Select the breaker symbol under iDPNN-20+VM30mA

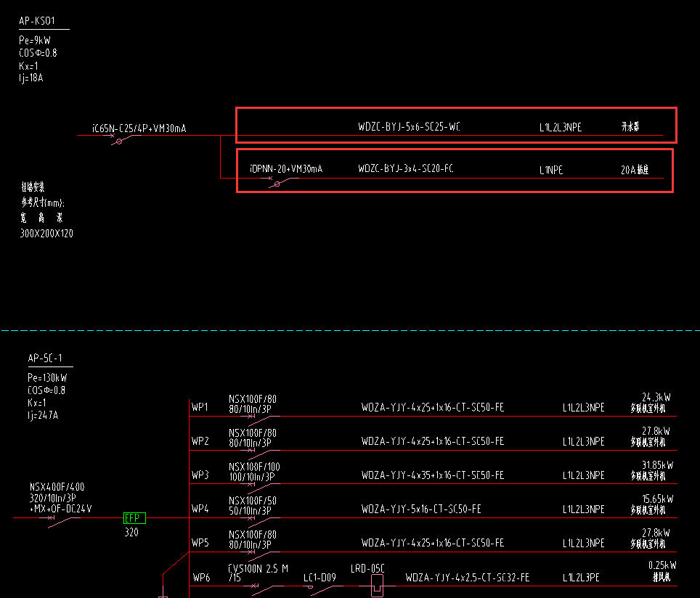tap(280, 181)
